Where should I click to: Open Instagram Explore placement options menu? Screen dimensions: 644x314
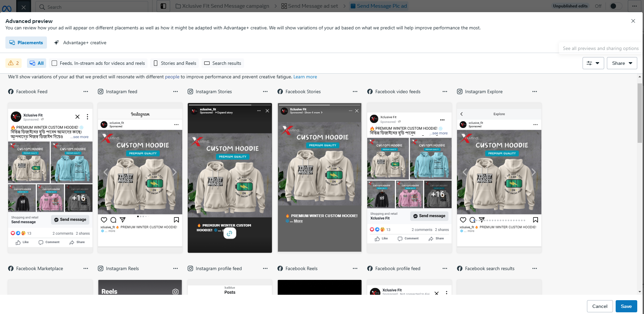535,91
